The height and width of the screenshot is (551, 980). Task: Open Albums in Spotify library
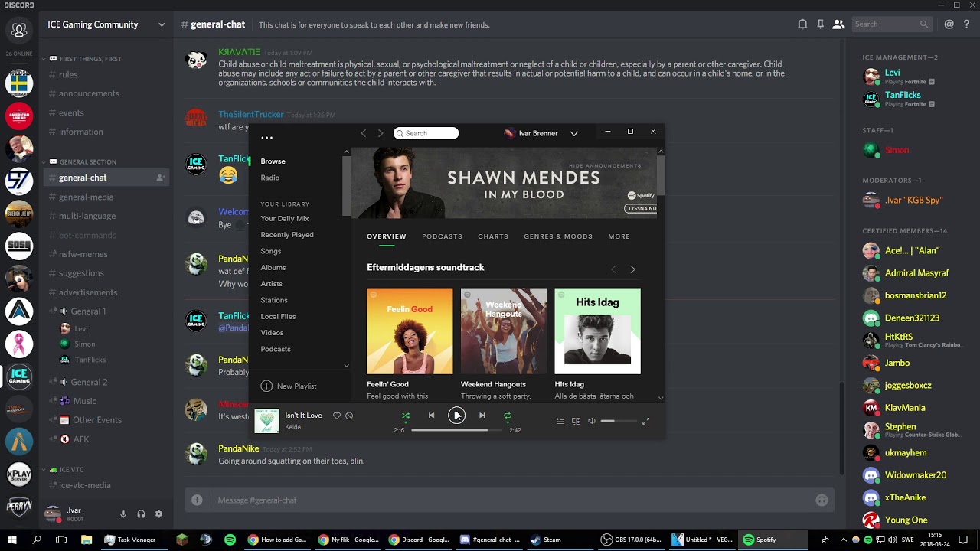coord(273,268)
